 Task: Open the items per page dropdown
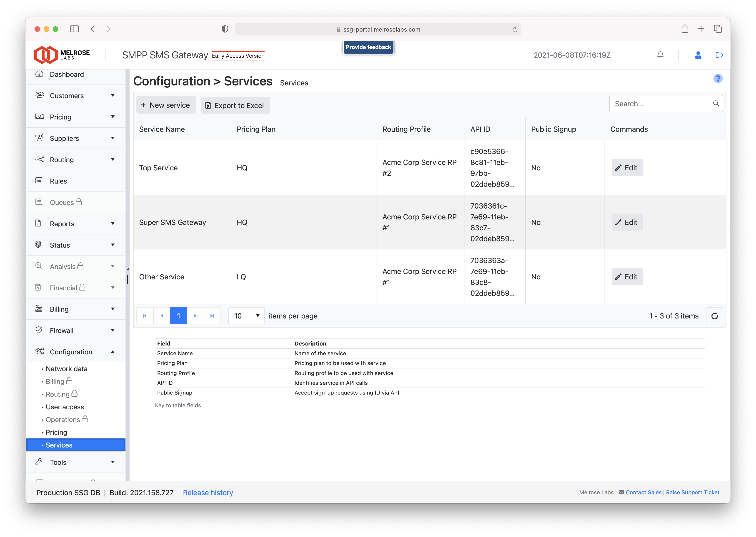246,316
